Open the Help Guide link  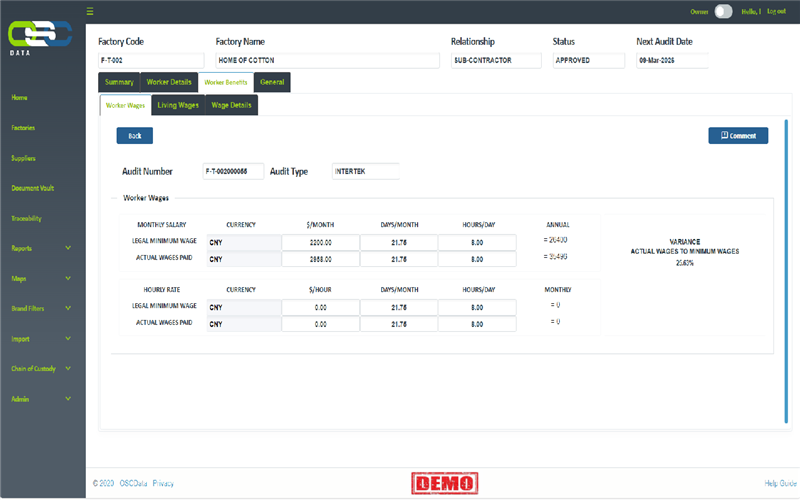coord(778,483)
